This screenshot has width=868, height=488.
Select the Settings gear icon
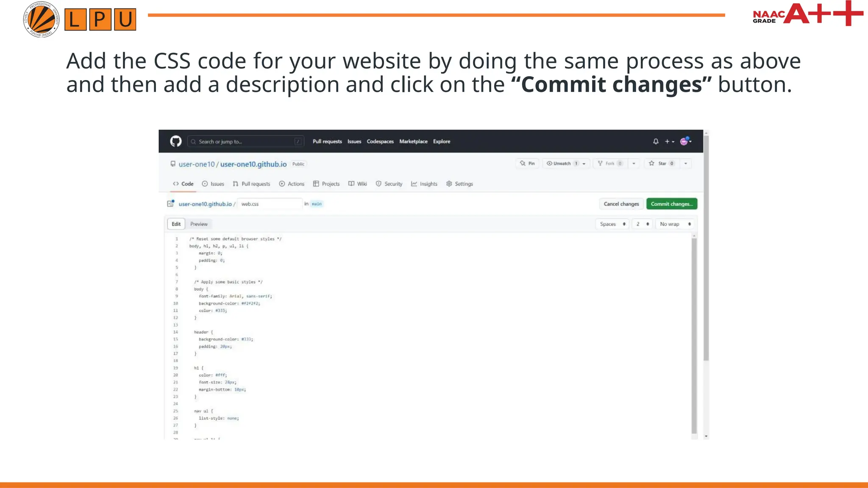(x=449, y=184)
